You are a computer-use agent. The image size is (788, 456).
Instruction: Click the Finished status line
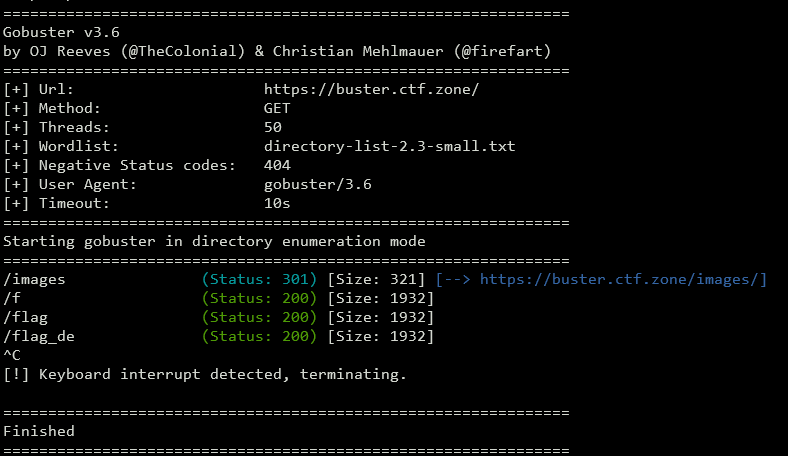pos(39,432)
